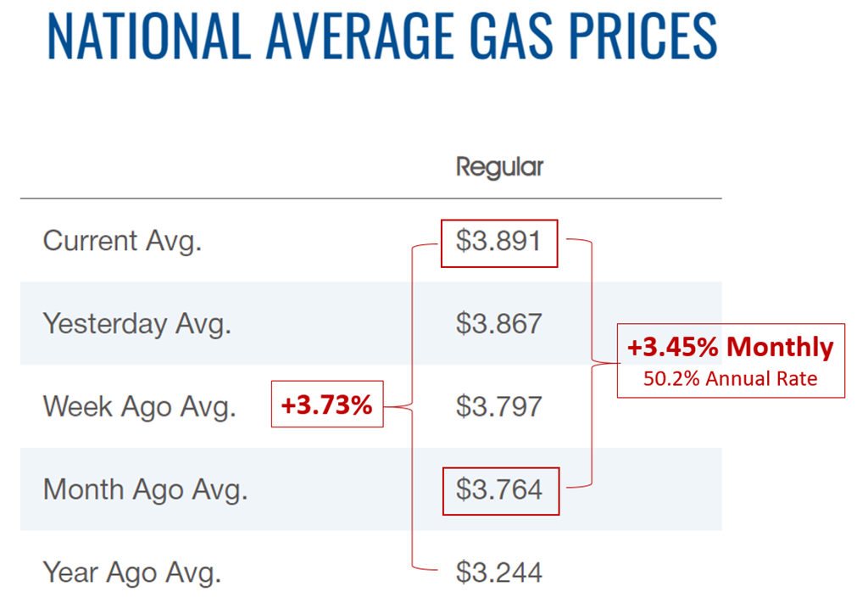Click the Month Ago Avg. label
The width and height of the screenshot is (868, 614).
tap(145, 489)
